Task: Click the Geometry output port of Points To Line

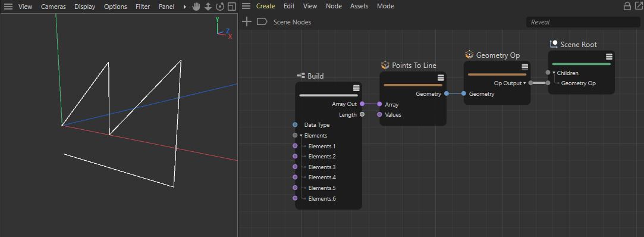Action: click(446, 94)
